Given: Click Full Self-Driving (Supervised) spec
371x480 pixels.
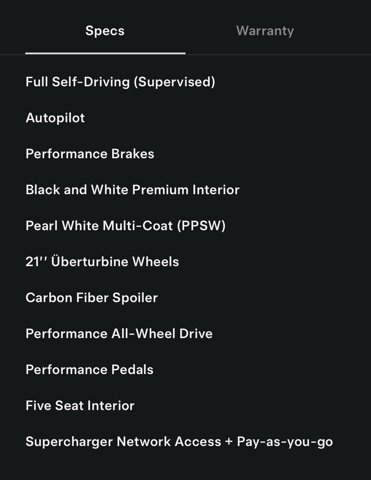Looking at the screenshot, I should [x=120, y=82].
